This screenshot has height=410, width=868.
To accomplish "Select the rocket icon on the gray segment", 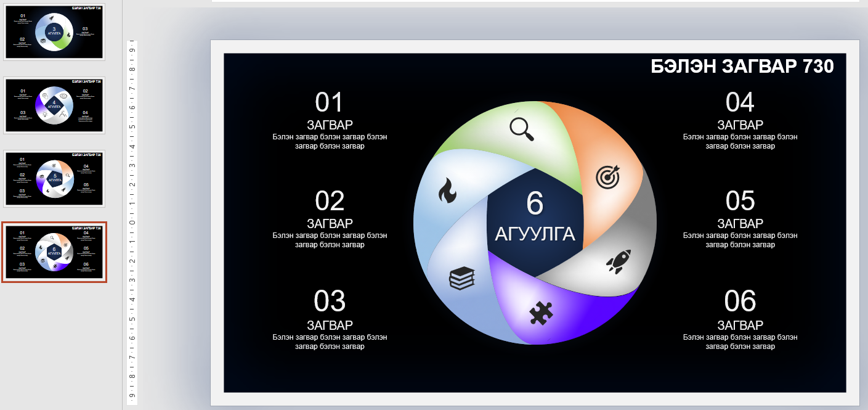I will click(618, 261).
